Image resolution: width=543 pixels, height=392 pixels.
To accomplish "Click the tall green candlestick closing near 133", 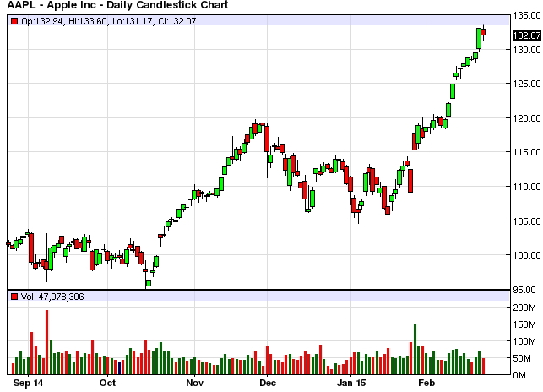I will click(479, 39).
